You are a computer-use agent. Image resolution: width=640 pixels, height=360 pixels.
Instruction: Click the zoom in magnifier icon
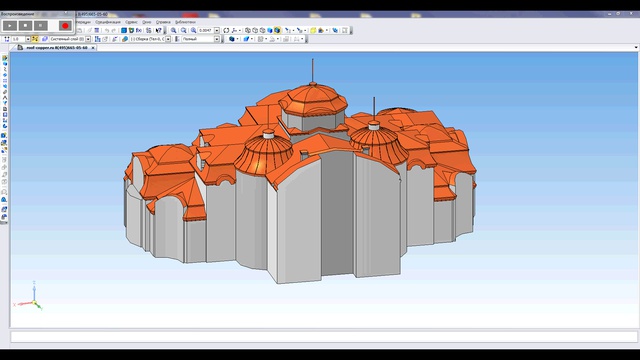coord(173,30)
